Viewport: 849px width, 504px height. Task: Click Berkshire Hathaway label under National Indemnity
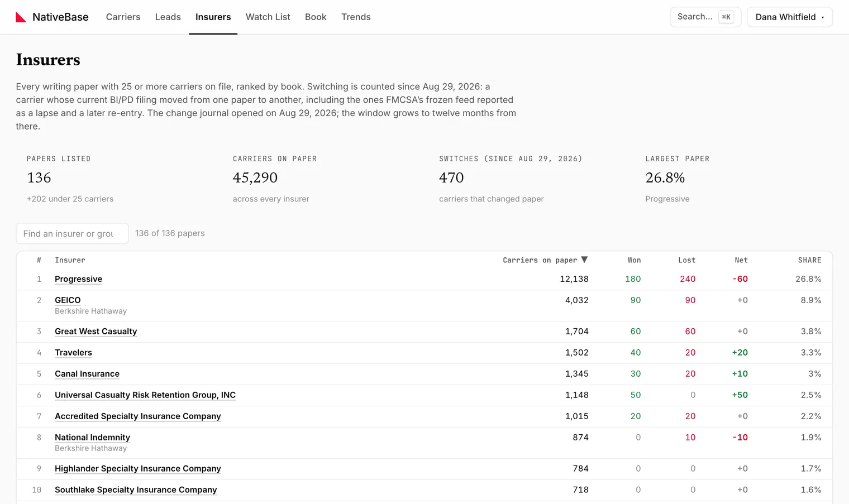[90, 448]
